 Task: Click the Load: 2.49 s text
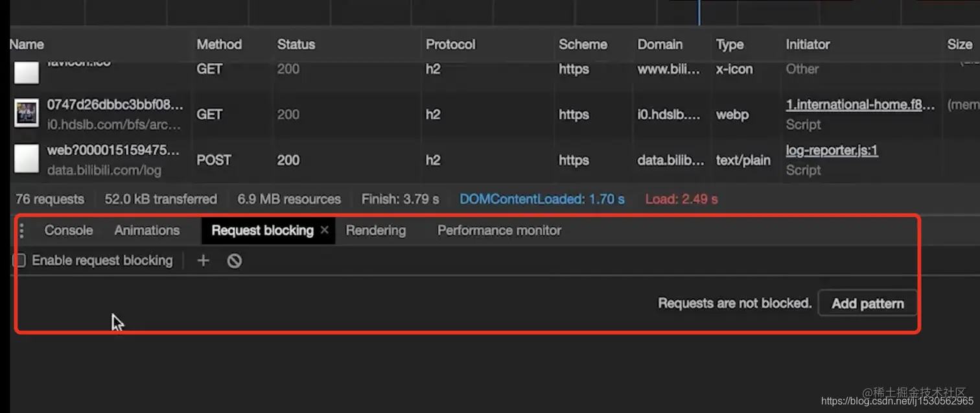tap(681, 199)
